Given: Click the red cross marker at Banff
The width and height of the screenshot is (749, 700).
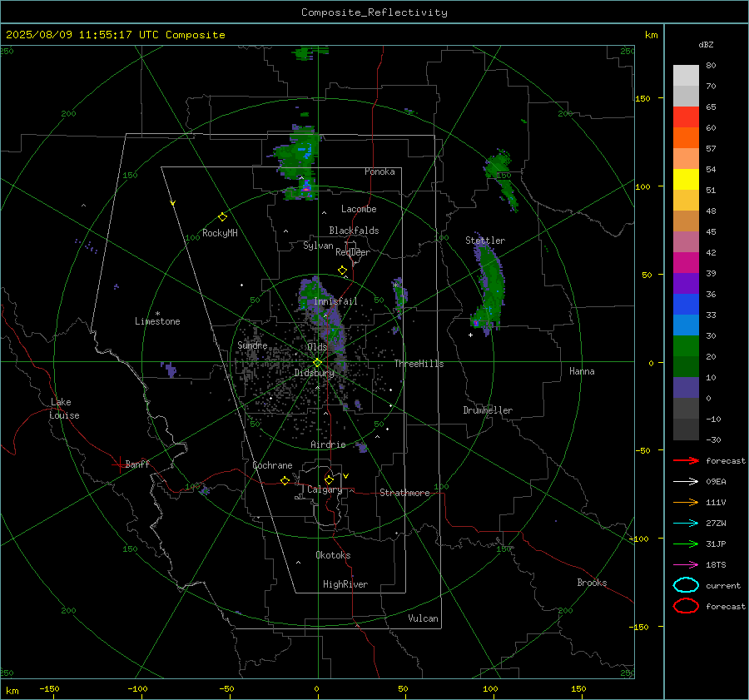Looking at the screenshot, I should (x=119, y=464).
